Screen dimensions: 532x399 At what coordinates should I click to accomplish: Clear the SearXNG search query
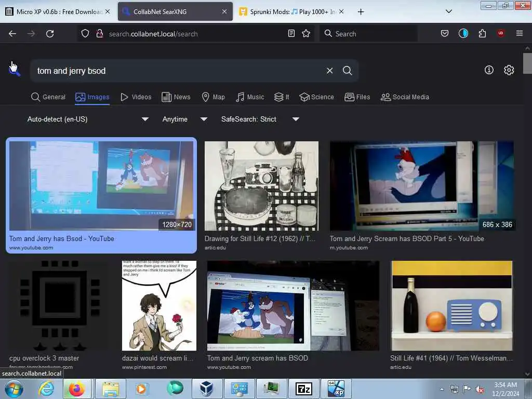point(329,71)
